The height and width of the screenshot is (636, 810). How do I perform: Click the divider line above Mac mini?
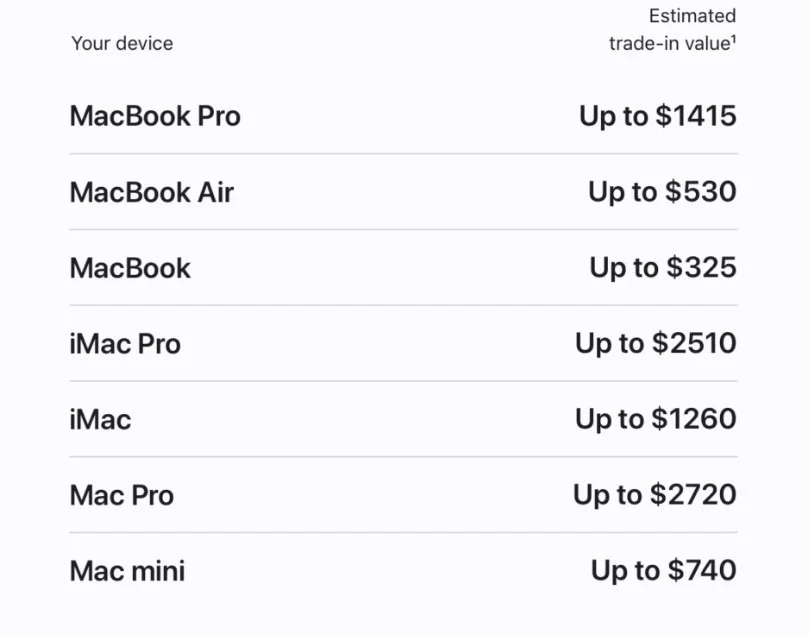click(x=403, y=532)
